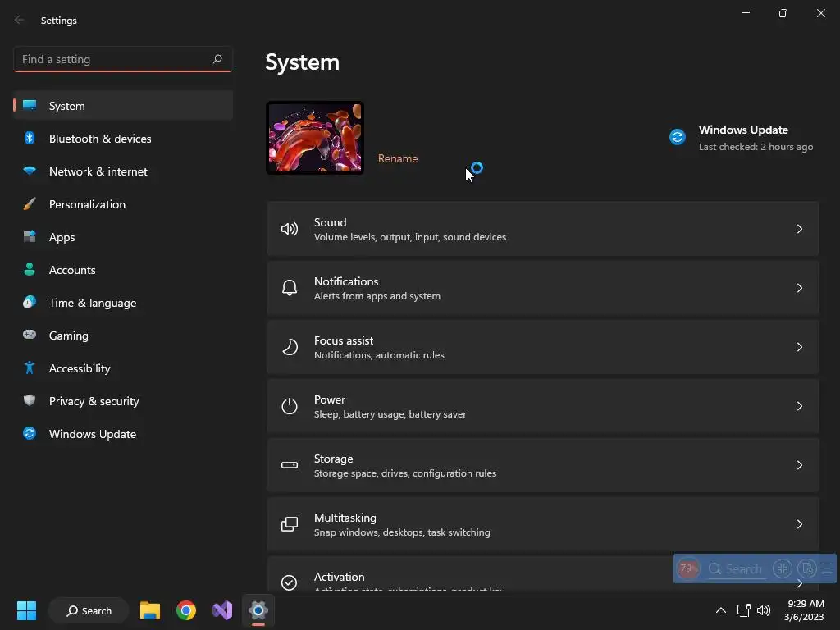Show hidden icons in system tray
The image size is (840, 630).
[x=721, y=610]
